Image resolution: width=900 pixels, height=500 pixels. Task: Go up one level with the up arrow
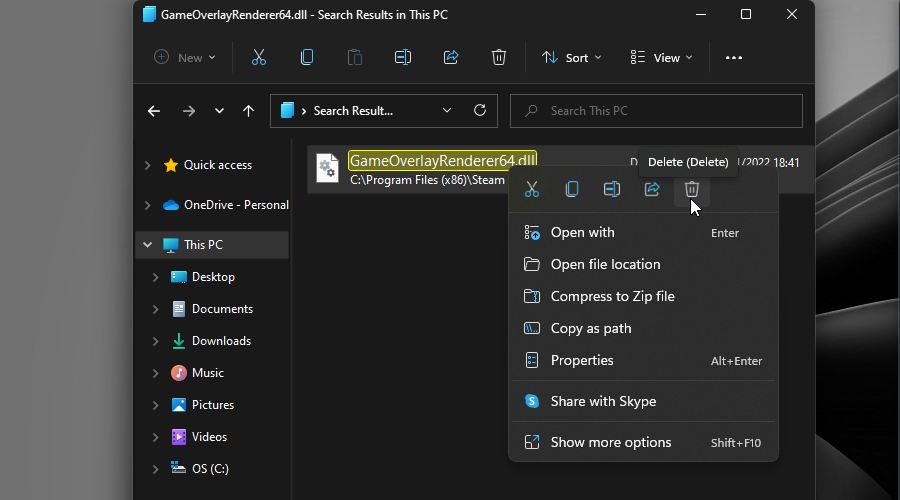(248, 111)
